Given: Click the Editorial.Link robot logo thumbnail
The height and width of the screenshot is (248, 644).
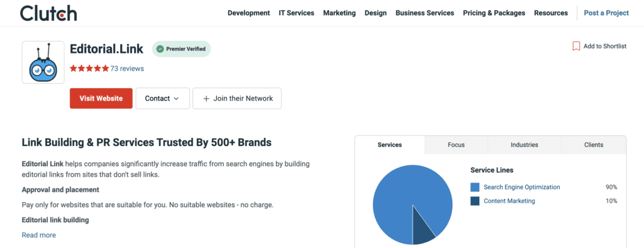Looking at the screenshot, I should tap(43, 62).
